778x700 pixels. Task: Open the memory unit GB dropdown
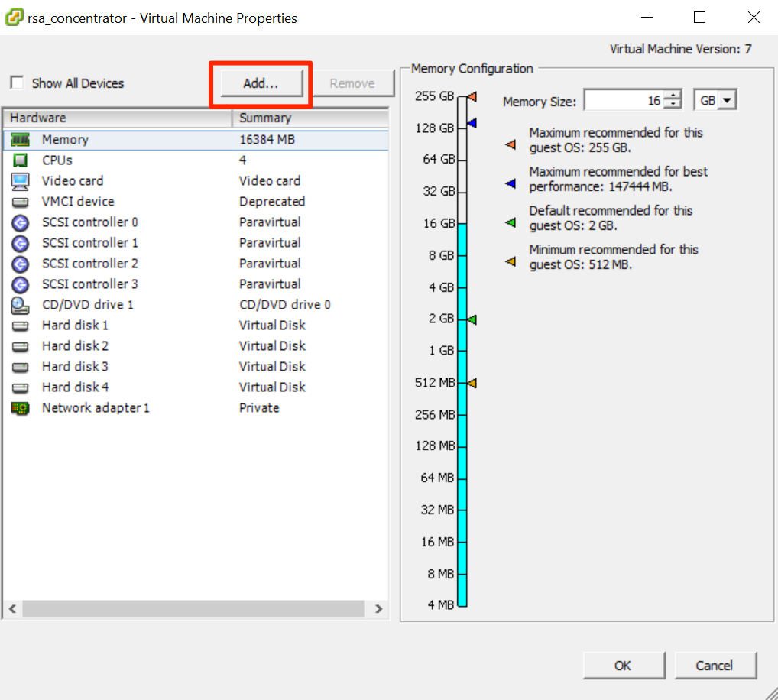(725, 100)
